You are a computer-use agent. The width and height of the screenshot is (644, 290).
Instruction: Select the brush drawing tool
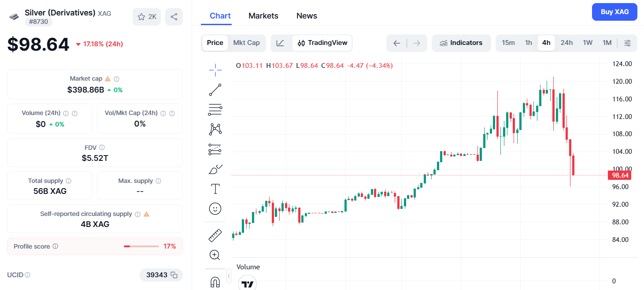tap(215, 169)
